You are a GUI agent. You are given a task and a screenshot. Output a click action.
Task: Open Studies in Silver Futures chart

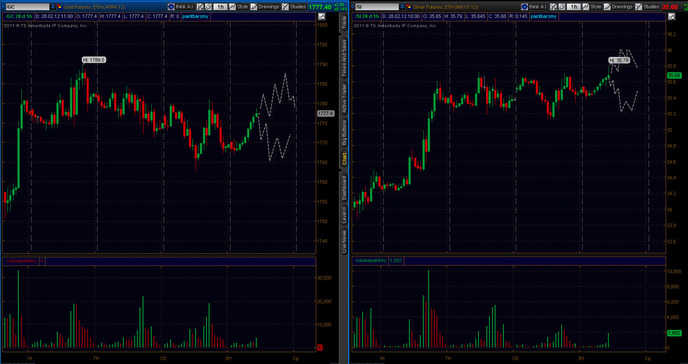pos(647,7)
